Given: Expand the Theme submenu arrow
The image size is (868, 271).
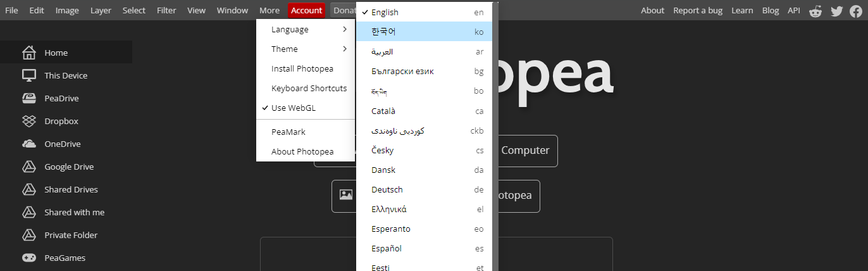Looking at the screenshot, I should click(345, 49).
